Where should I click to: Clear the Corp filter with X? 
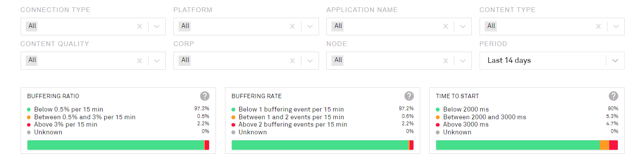(292, 61)
